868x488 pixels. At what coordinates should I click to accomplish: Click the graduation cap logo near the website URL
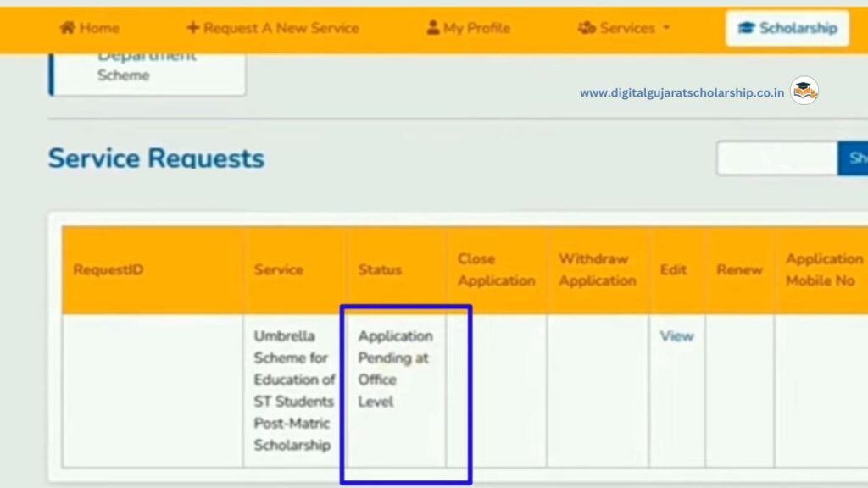pos(802,90)
